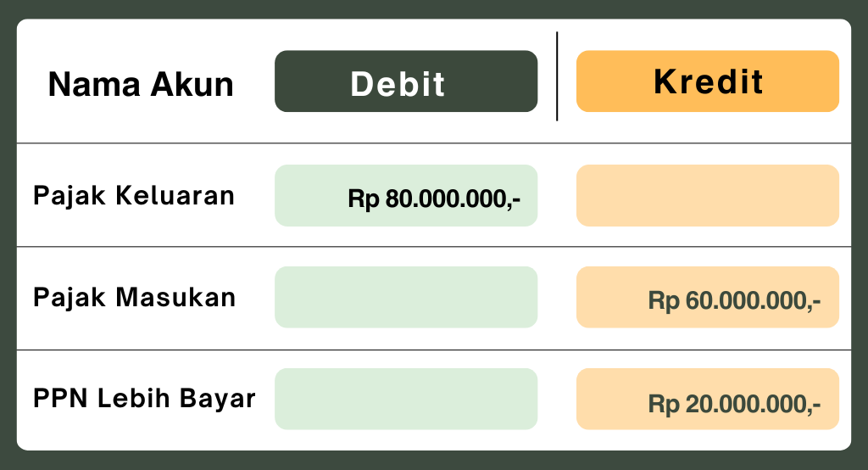The height and width of the screenshot is (470, 868).
Task: Click the empty Pajak Keluaran kredit field
Action: tap(708, 195)
